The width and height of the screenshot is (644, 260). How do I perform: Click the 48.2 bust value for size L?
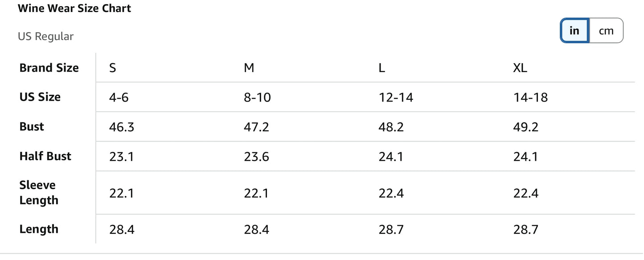click(x=391, y=127)
